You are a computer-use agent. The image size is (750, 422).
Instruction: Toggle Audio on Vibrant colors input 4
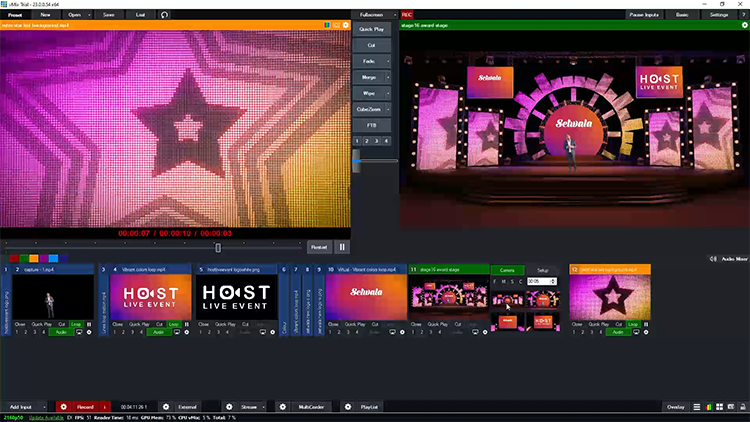point(157,332)
